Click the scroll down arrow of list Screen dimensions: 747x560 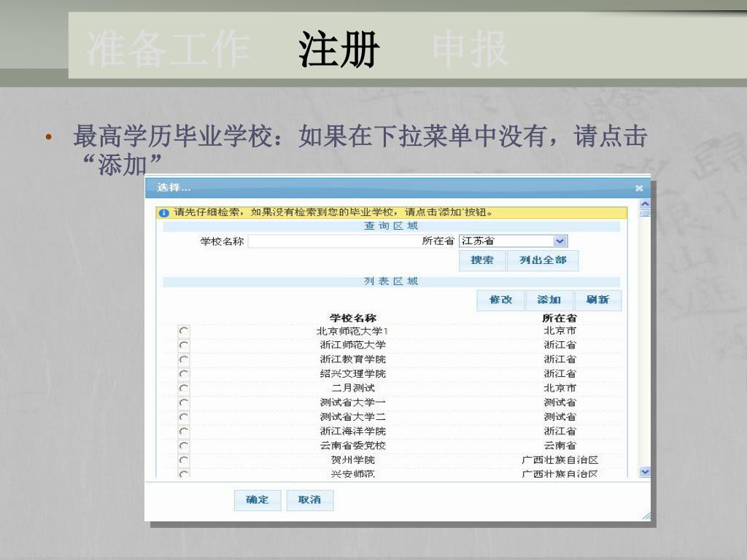pos(644,472)
